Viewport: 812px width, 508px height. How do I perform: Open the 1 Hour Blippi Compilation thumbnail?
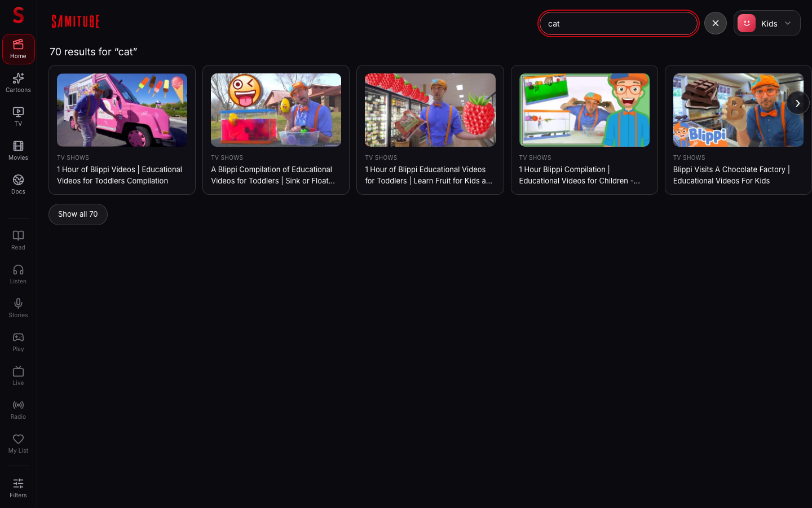click(584, 110)
